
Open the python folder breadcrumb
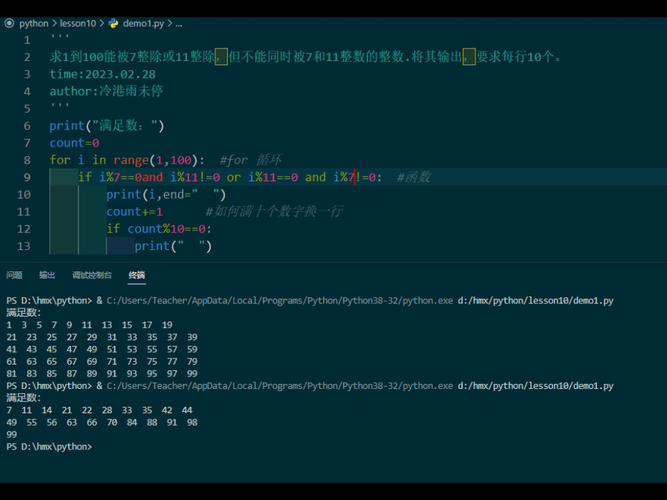point(33,23)
